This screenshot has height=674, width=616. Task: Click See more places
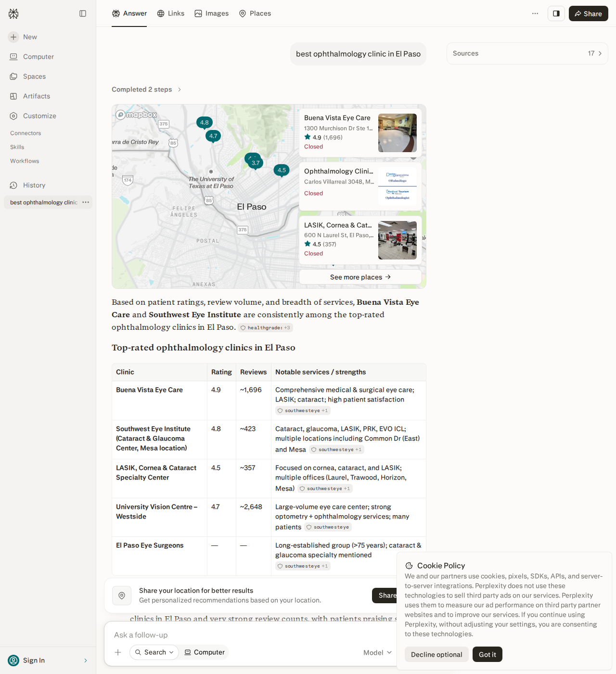(360, 277)
